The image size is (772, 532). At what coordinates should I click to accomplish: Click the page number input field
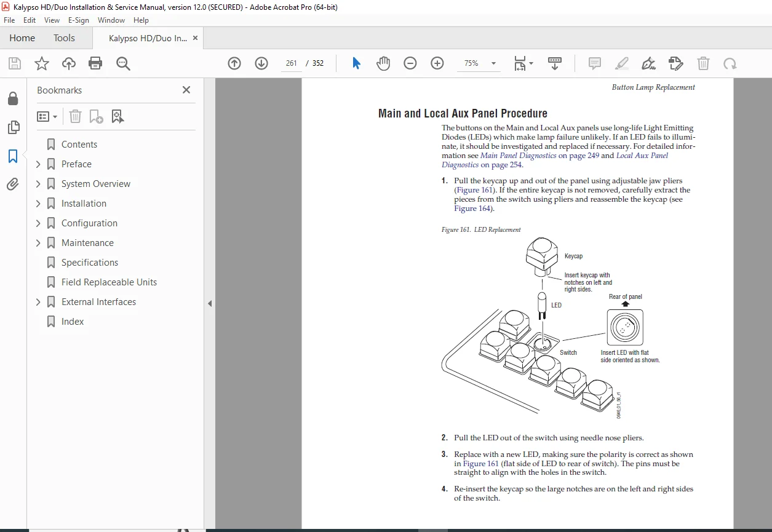coord(292,63)
